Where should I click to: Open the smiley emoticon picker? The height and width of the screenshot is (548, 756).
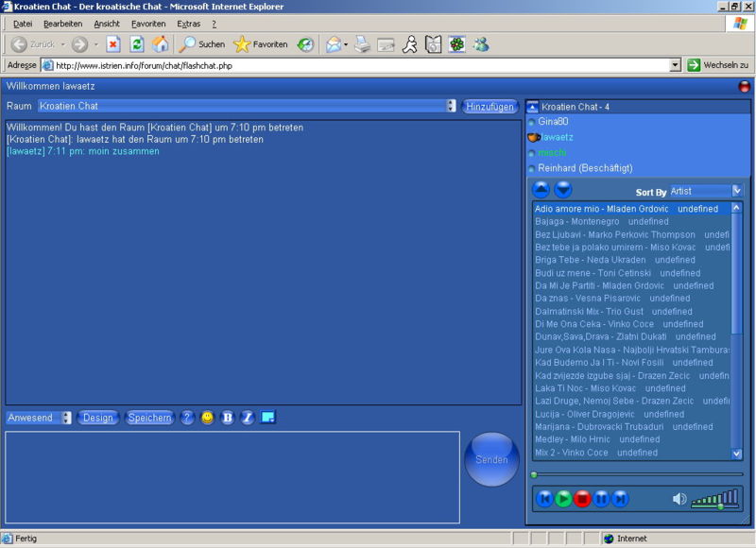[207, 418]
